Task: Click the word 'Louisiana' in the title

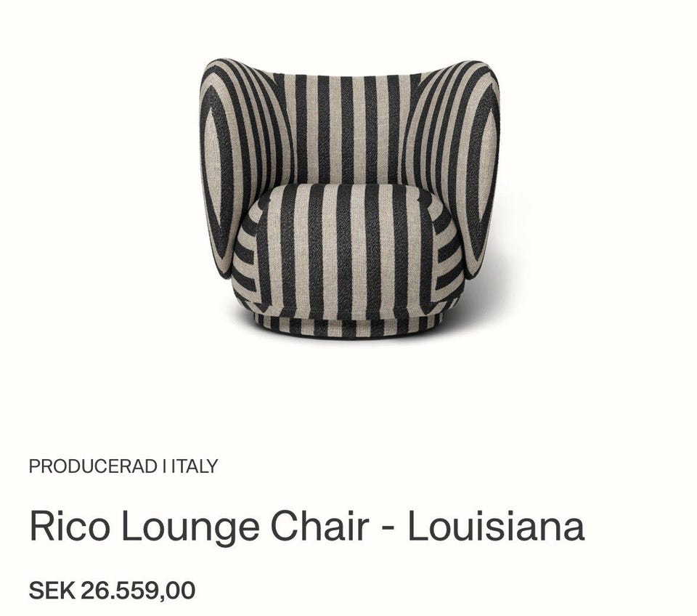Action: [496, 527]
